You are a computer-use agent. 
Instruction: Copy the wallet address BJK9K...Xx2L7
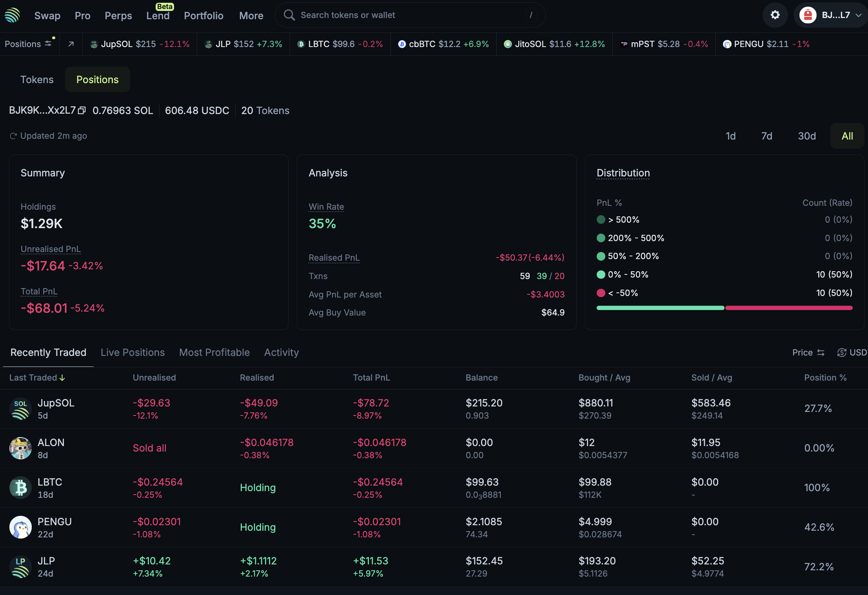coord(82,110)
